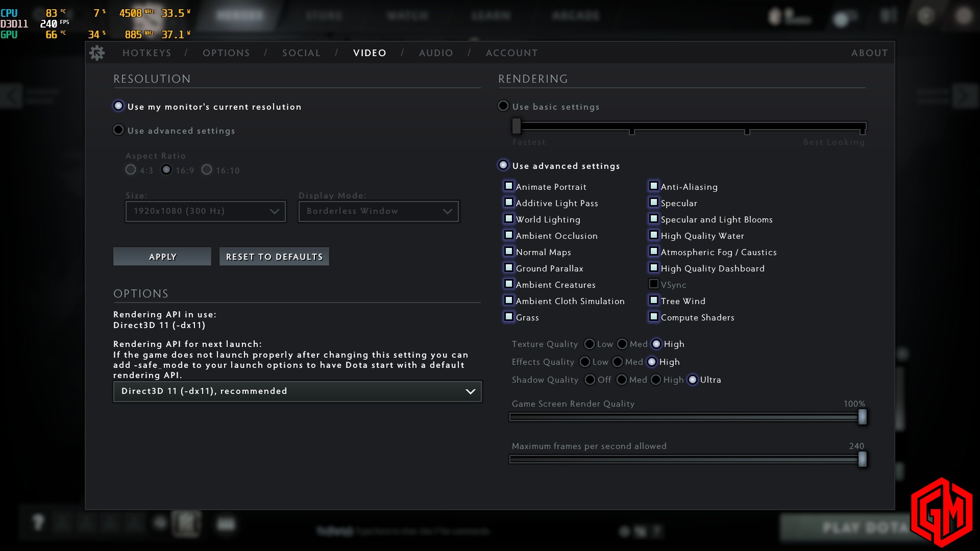Screen dimensions: 980x551
Task: Expand the Rendering API dropdown
Action: point(297,391)
